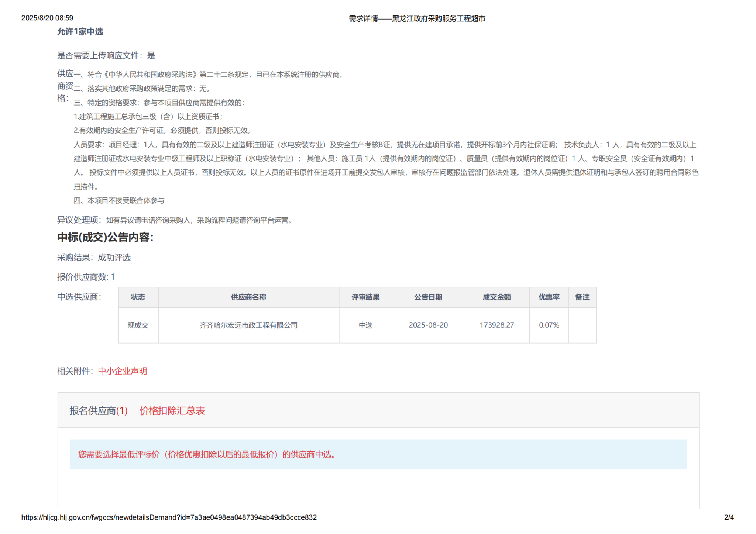This screenshot has width=756, height=534.
Task: Click supplier name 齐齐哈尔宏远市政工程有限公司
Action: 248,325
